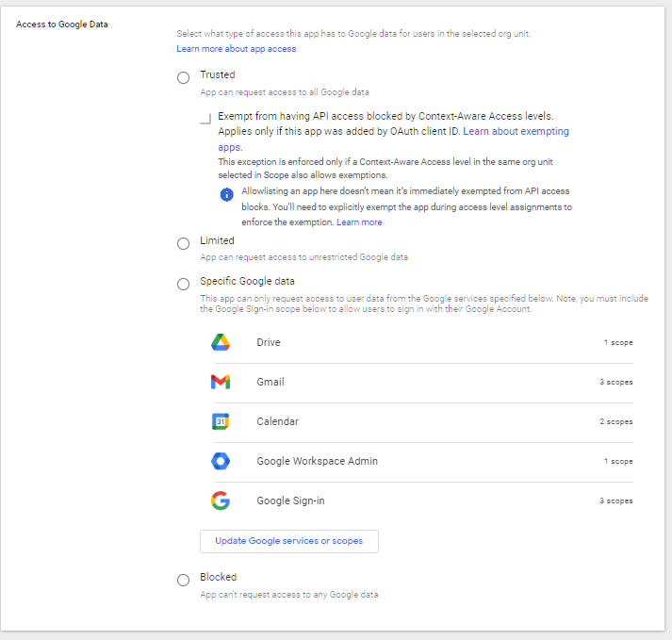This screenshot has width=672, height=640.
Task: Click the Limited option label
Action: pos(218,240)
